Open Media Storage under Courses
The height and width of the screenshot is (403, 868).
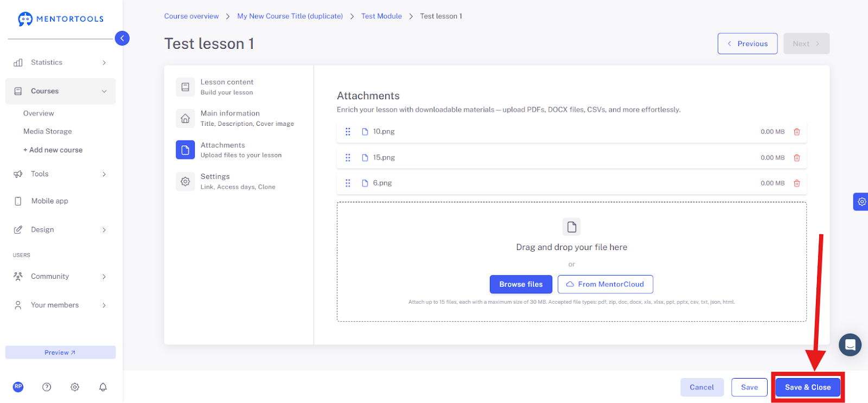click(x=48, y=131)
